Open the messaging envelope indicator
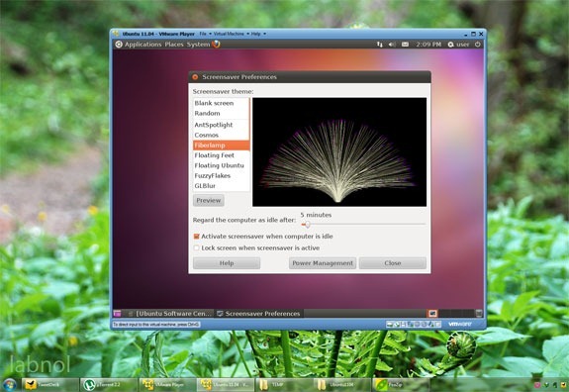The height and width of the screenshot is (392, 569). tap(406, 45)
